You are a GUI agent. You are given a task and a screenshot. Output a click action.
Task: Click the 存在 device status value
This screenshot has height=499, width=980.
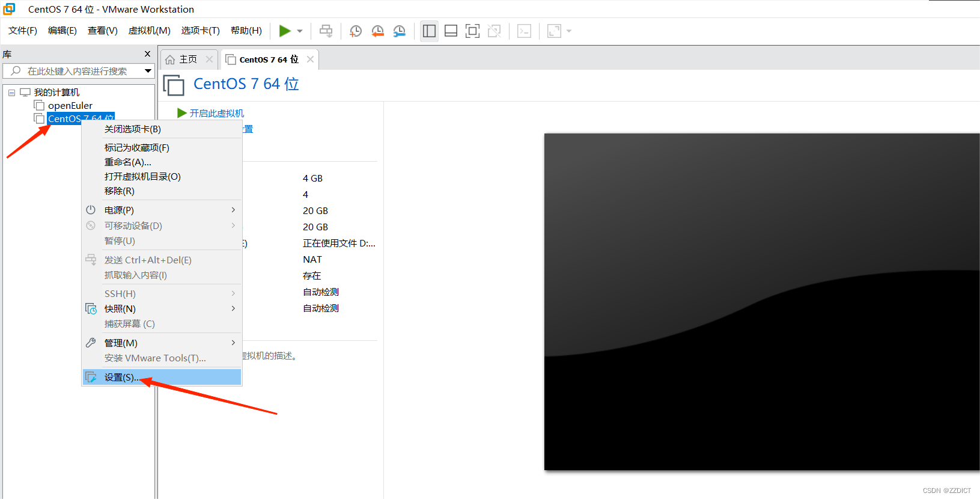click(312, 276)
